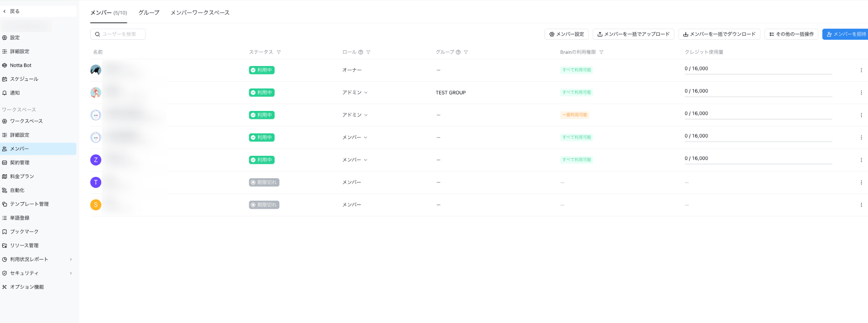Click the orange S avatar thumbnail
Image resolution: width=868 pixels, height=323 pixels.
coord(96,205)
